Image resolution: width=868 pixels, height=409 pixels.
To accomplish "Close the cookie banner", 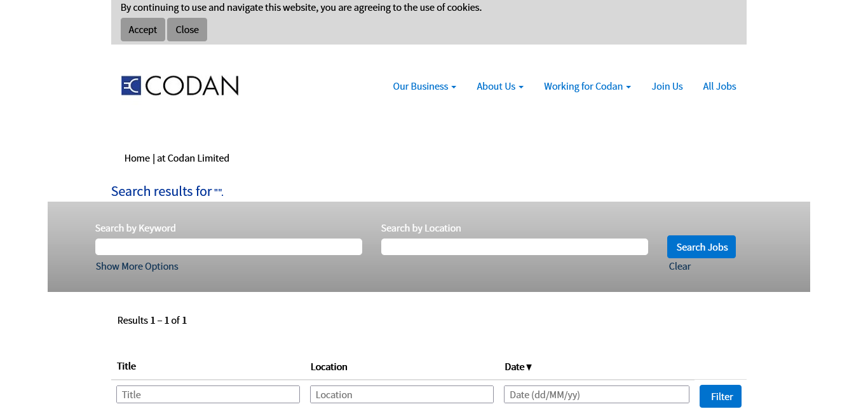I will coord(187,30).
